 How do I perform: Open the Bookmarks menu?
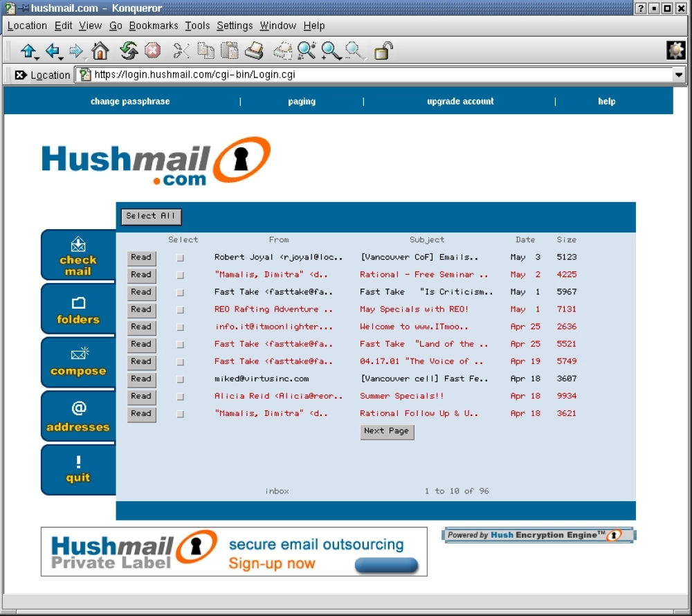[154, 26]
